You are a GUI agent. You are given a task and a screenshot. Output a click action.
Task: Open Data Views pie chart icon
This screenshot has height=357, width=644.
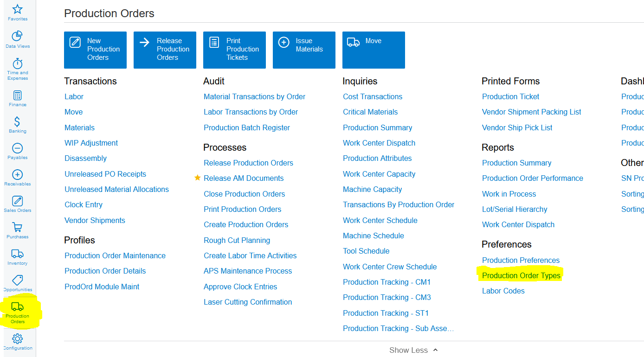17,36
